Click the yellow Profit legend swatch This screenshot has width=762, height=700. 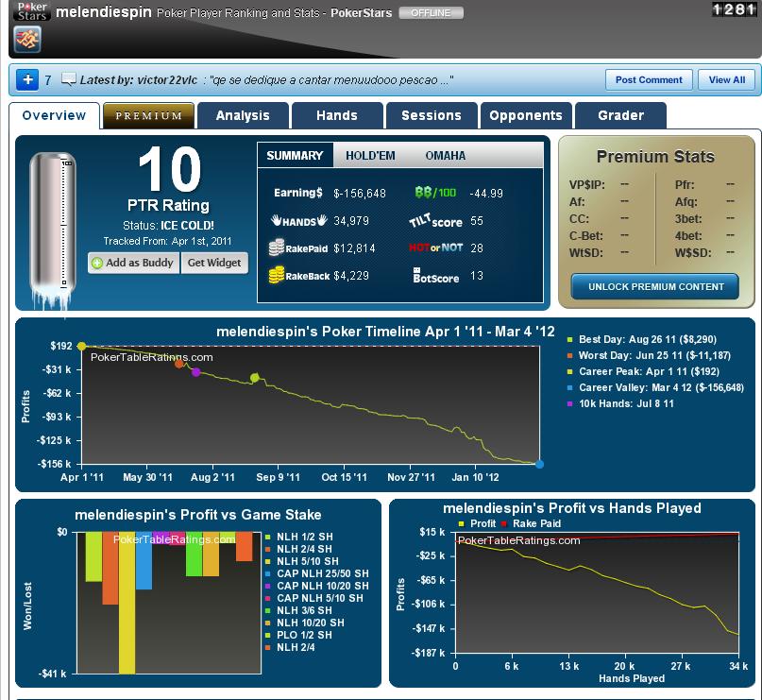[x=461, y=523]
